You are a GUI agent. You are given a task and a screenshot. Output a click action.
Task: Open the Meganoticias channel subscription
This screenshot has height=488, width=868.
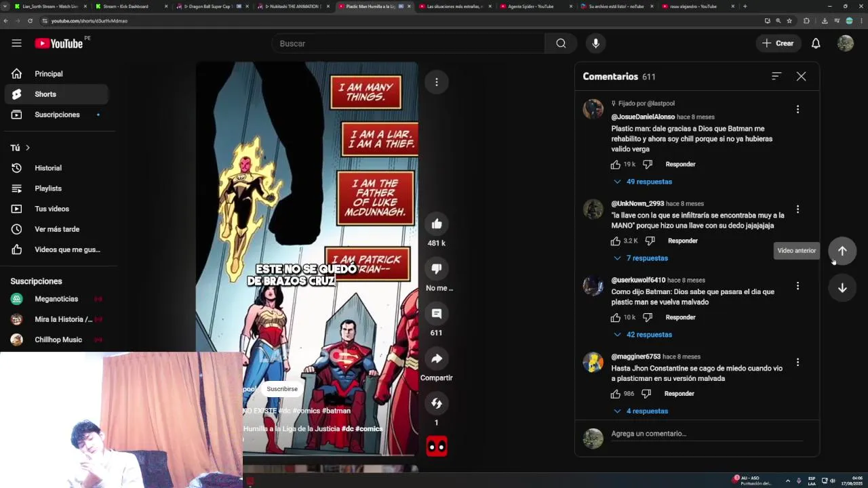click(x=56, y=299)
